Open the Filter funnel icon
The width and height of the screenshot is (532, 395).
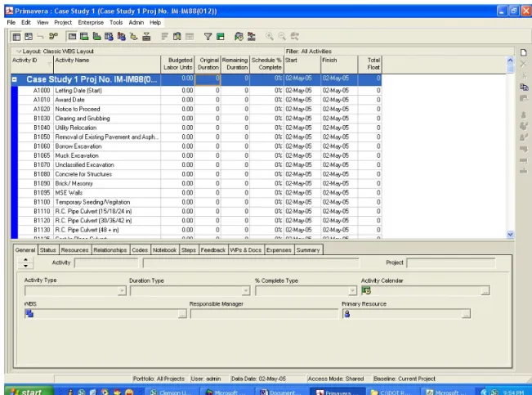[x=208, y=36]
